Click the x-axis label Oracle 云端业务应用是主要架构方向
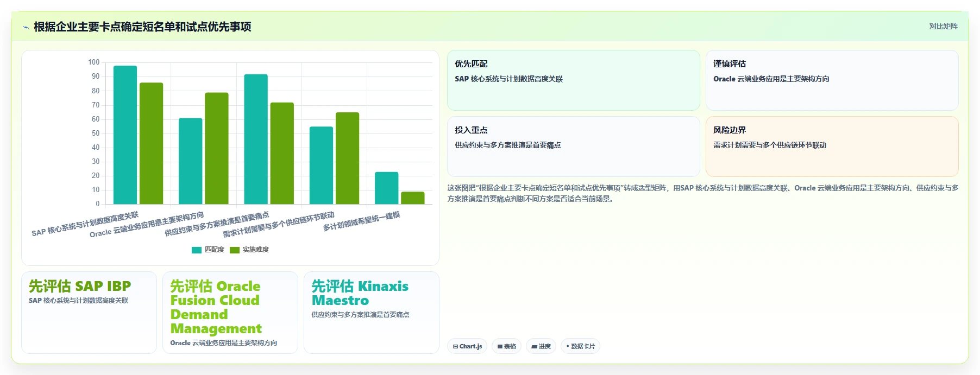This screenshot has height=375, width=980. click(x=147, y=224)
